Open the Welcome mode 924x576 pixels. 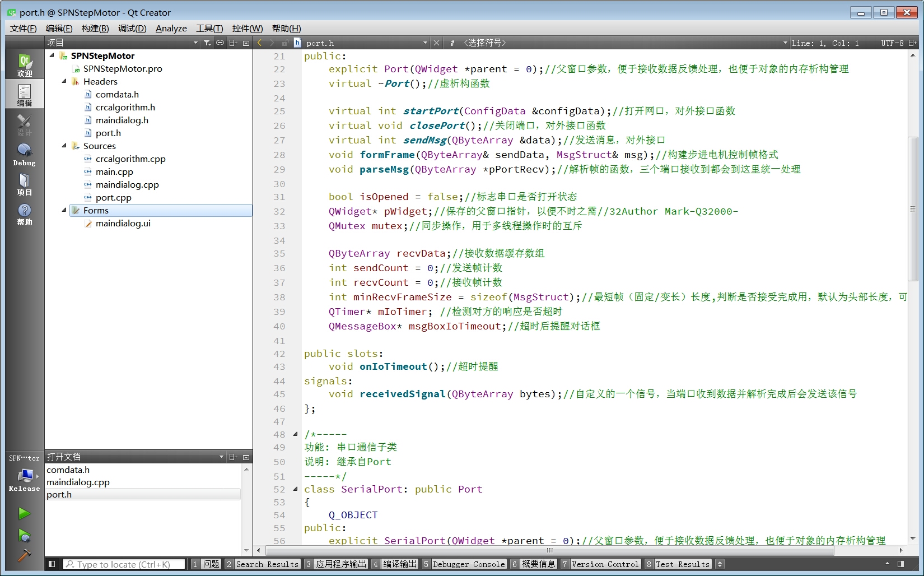pos(24,64)
